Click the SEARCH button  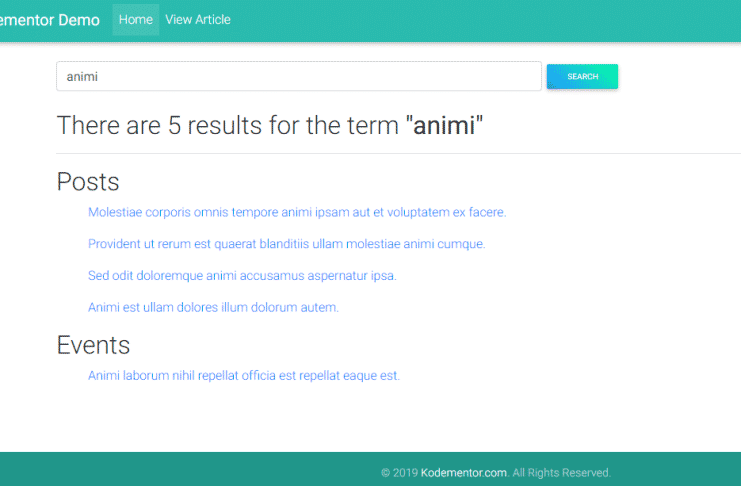point(582,76)
